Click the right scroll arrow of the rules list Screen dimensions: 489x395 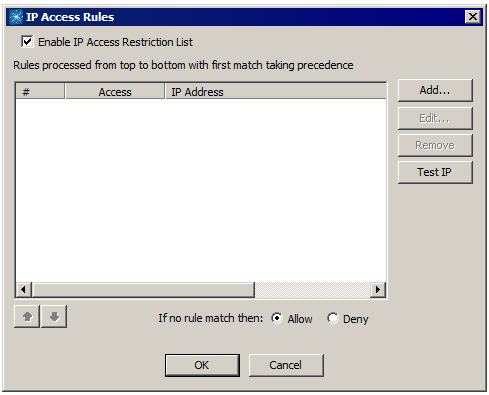(x=378, y=290)
